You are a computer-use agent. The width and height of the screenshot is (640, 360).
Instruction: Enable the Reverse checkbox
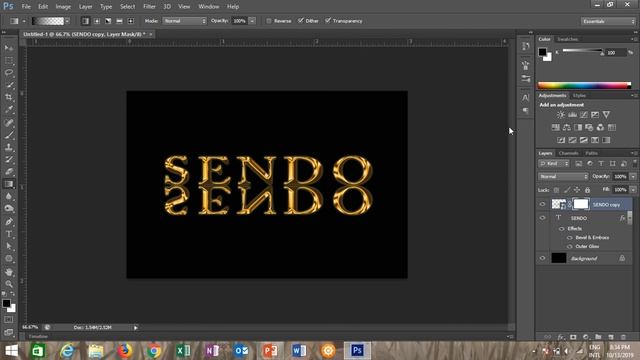click(269, 21)
